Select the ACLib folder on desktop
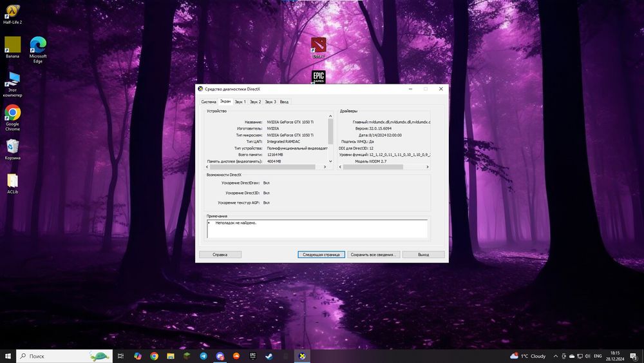644x363 pixels. click(12, 184)
